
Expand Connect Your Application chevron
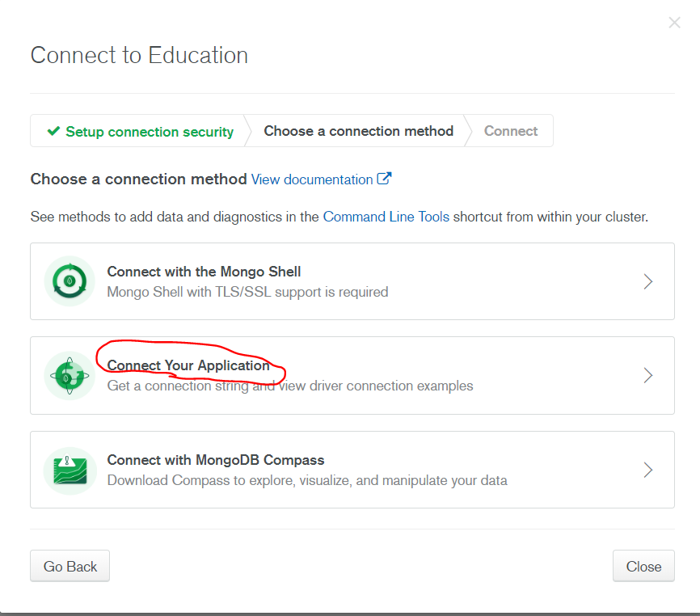[x=648, y=375]
